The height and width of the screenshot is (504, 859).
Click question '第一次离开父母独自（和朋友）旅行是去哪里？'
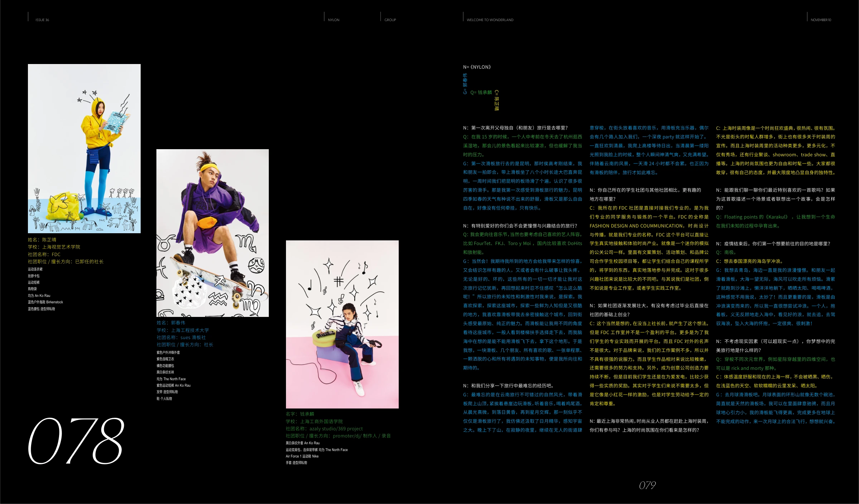[519, 128]
